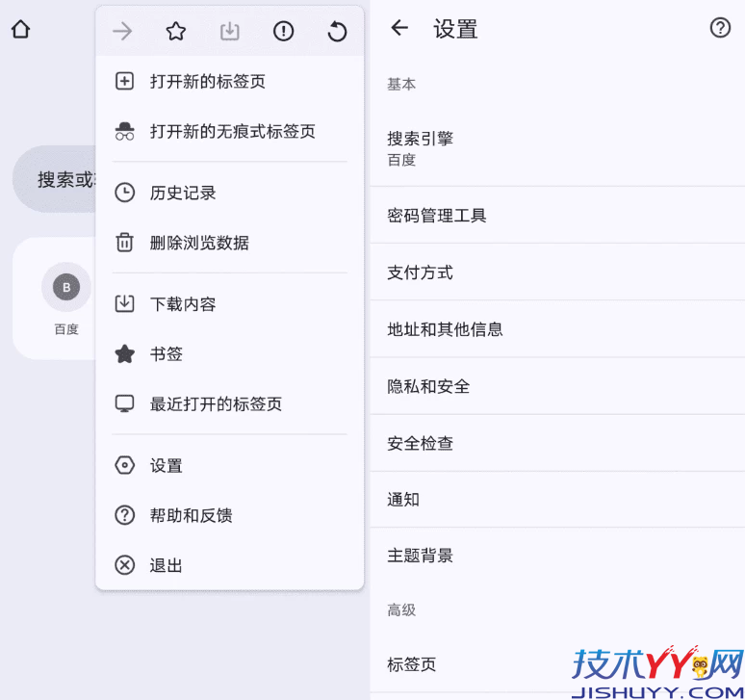Open 密码管理工具 settings row
Viewport: 745px width, 700px height.
point(557,216)
